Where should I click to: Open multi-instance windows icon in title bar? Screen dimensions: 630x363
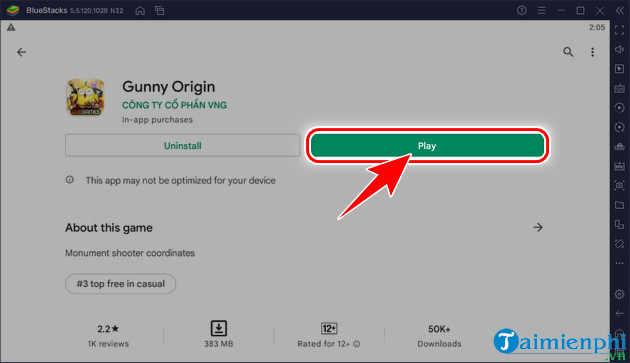(x=160, y=10)
